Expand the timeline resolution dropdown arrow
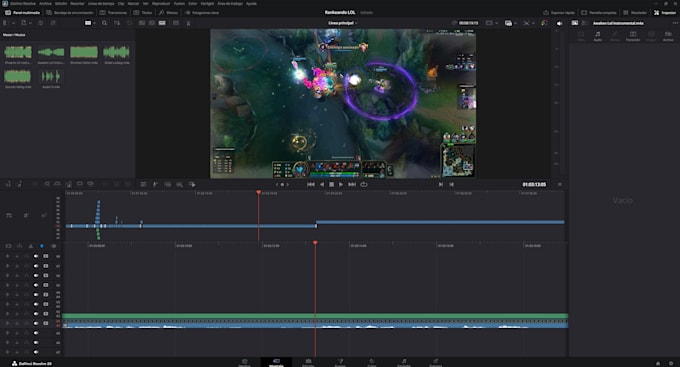The height and width of the screenshot is (367, 680). point(497,23)
